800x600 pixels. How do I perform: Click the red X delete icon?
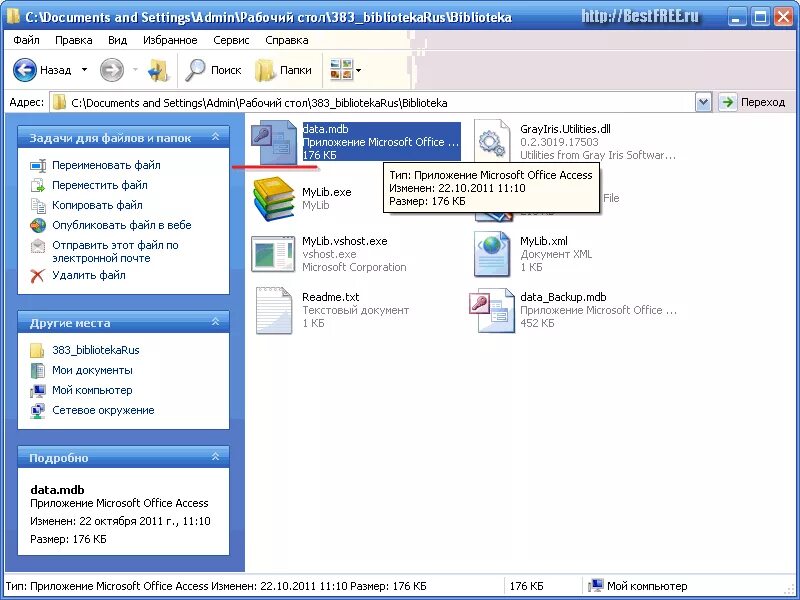click(x=38, y=276)
